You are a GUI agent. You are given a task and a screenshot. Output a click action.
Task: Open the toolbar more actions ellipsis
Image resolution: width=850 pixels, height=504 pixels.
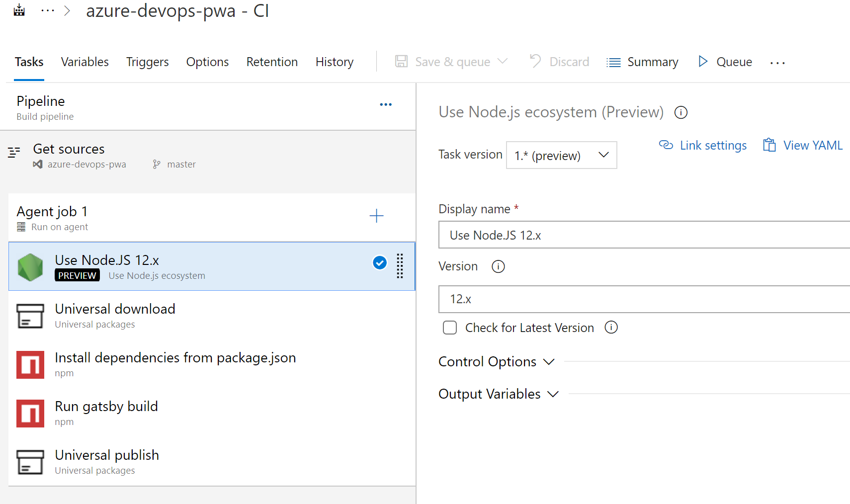pyautogui.click(x=777, y=63)
